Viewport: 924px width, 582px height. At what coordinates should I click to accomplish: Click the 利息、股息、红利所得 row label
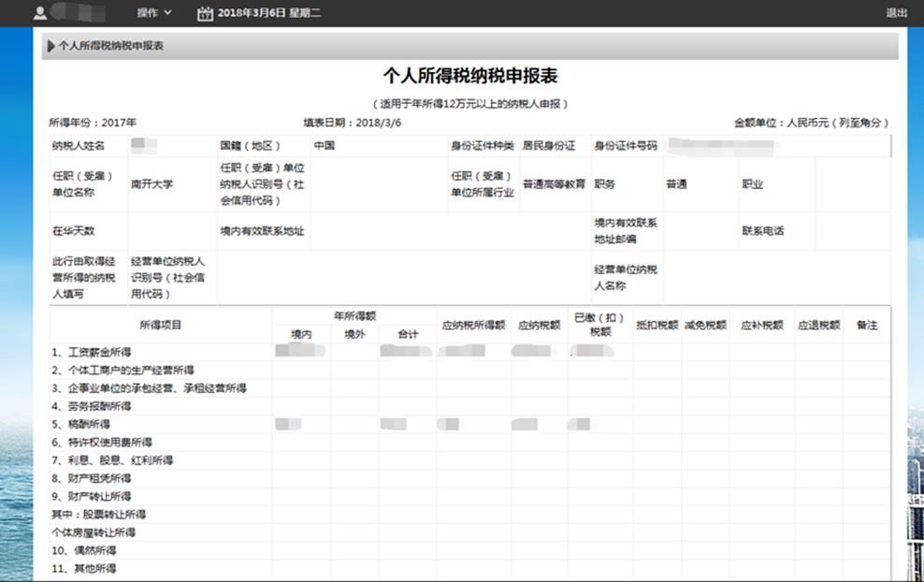112,460
